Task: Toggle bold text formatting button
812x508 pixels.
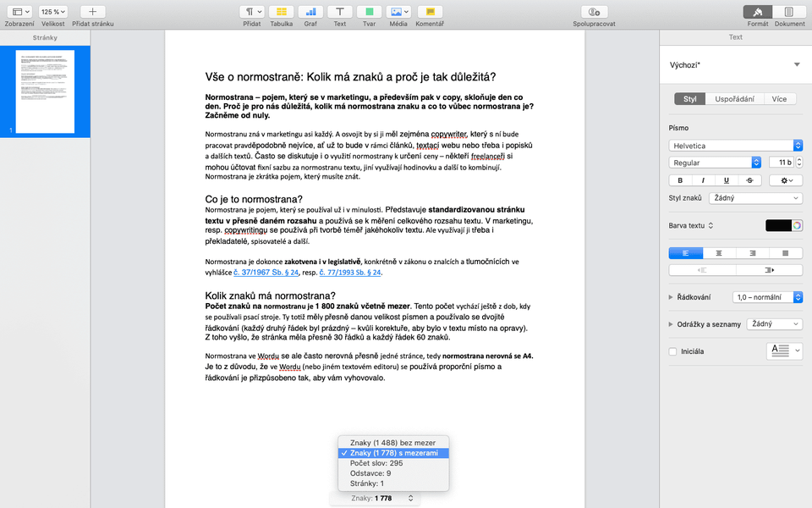Action: [679, 180]
